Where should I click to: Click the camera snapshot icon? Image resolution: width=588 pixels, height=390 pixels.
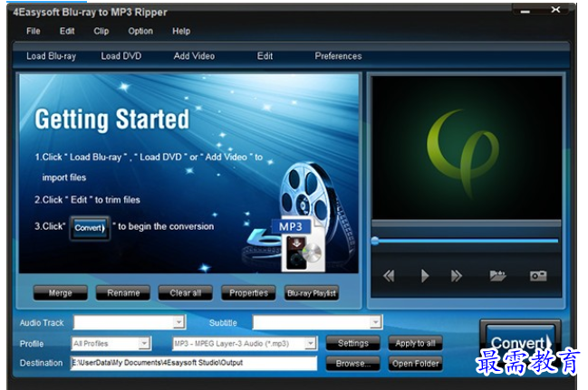coord(538,276)
